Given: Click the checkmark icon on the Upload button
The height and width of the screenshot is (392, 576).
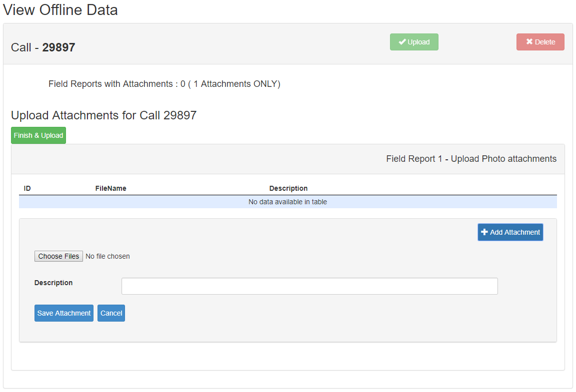Looking at the screenshot, I should [402, 42].
